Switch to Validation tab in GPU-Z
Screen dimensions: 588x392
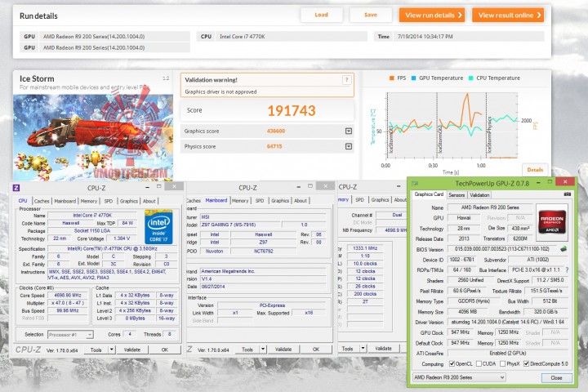pyautogui.click(x=479, y=195)
